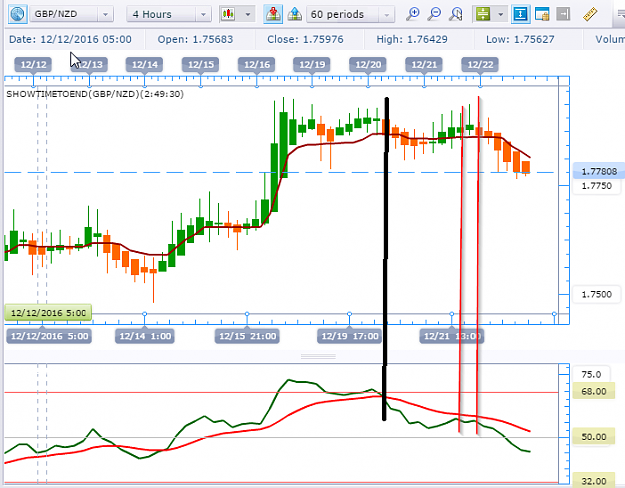This screenshot has height=488, width=625.
Task: Click the 12/14 date marker
Action: 145,65
